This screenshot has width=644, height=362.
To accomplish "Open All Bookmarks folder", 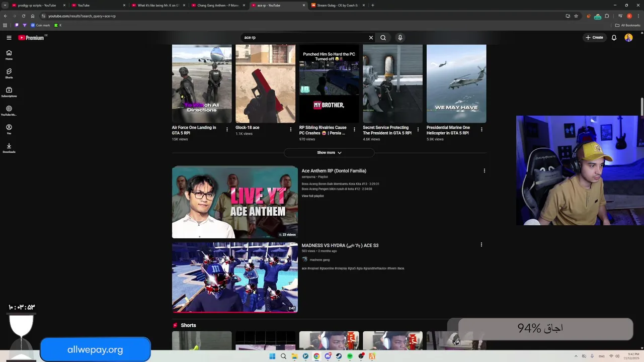I will coord(628,25).
